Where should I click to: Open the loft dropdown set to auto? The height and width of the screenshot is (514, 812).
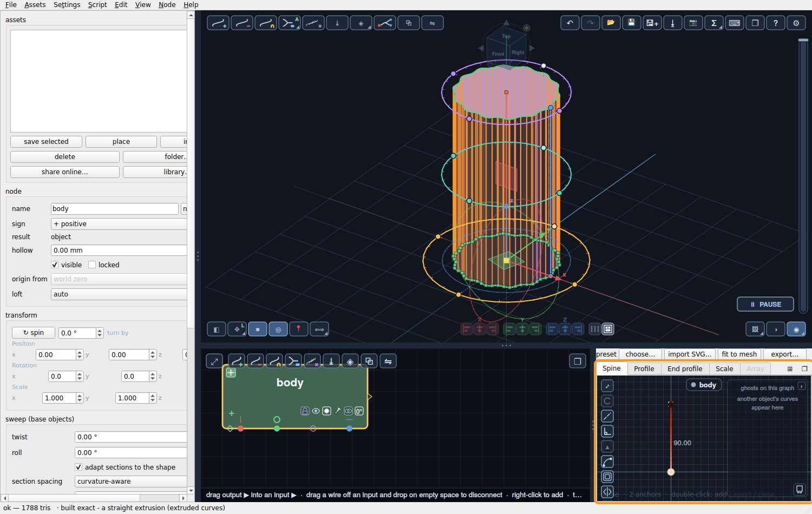[119, 294]
